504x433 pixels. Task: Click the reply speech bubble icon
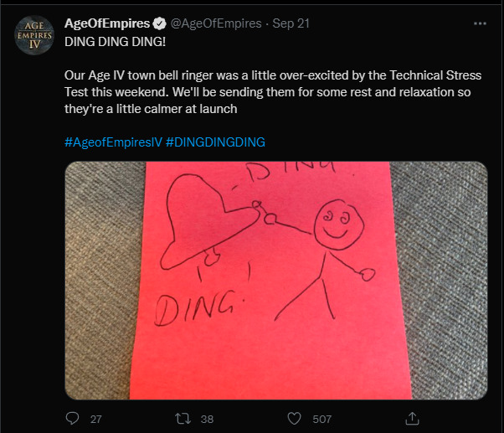pyautogui.click(x=72, y=418)
